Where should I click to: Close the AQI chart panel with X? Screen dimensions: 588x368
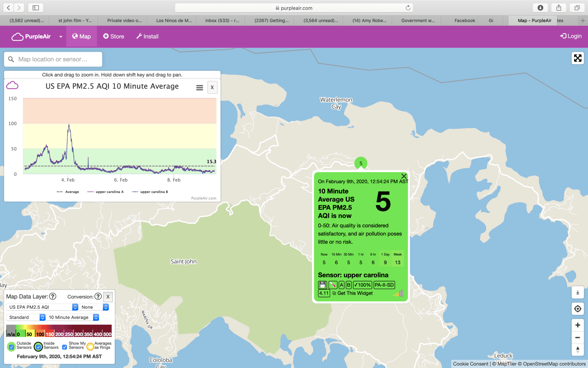click(212, 87)
